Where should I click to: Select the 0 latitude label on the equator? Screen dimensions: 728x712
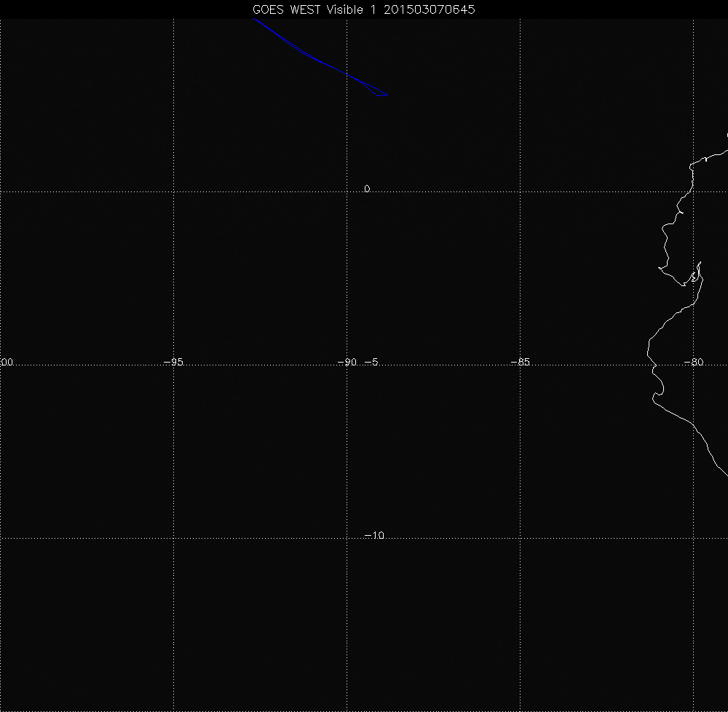(367, 189)
